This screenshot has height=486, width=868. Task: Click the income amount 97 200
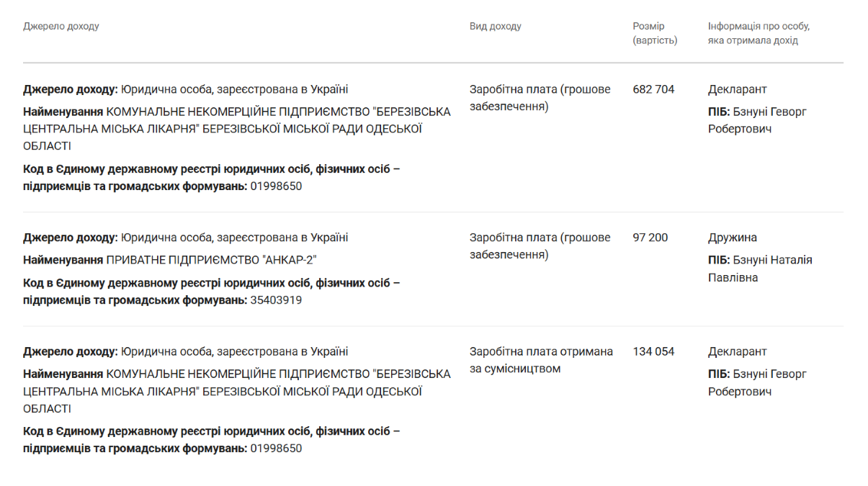click(650, 238)
